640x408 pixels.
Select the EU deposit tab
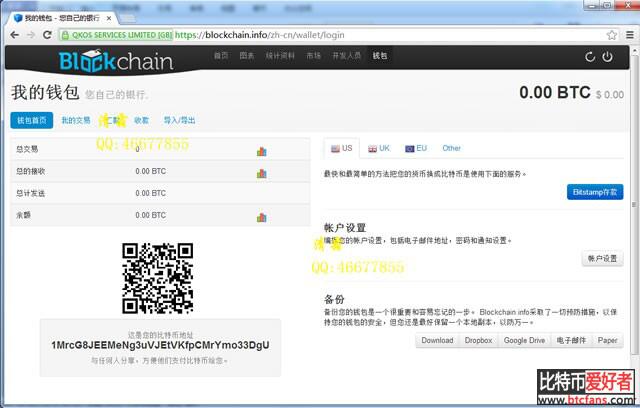(x=416, y=148)
